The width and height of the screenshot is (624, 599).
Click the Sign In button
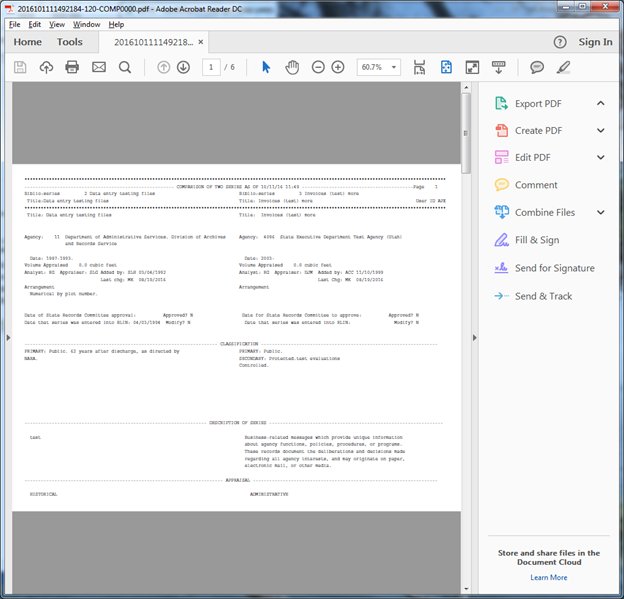[595, 42]
